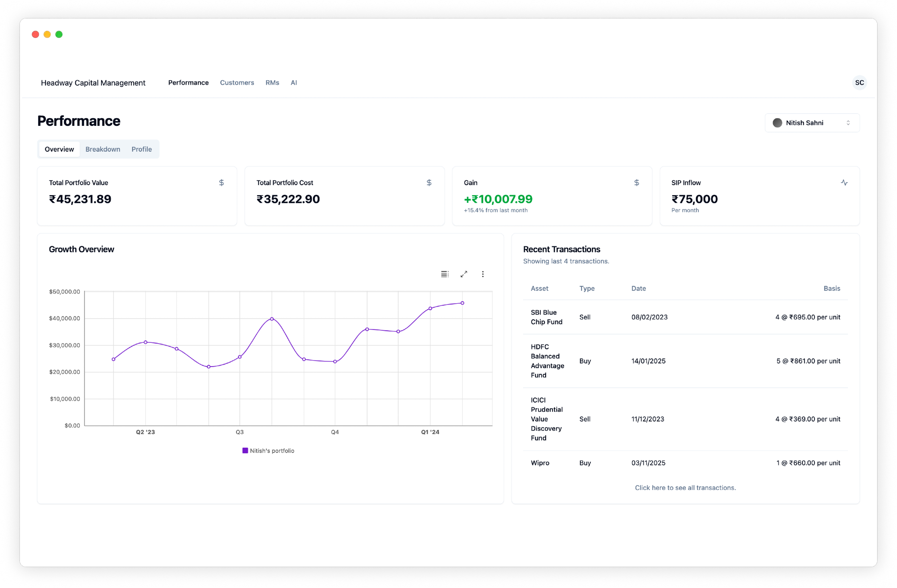Open the SC user avatar menu

tap(859, 82)
